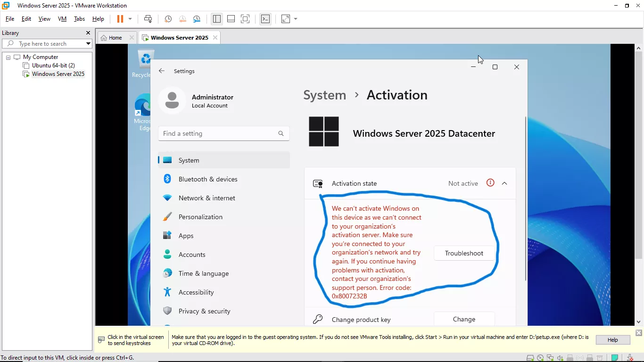Click the network adapter status icon

coord(550,358)
